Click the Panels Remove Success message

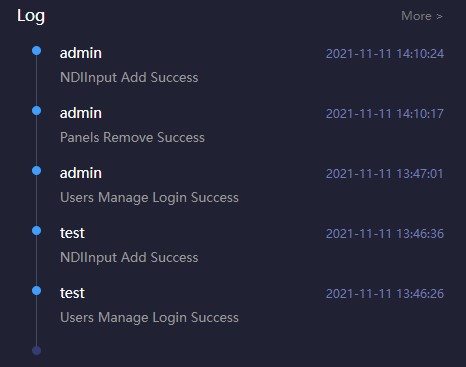click(x=132, y=137)
